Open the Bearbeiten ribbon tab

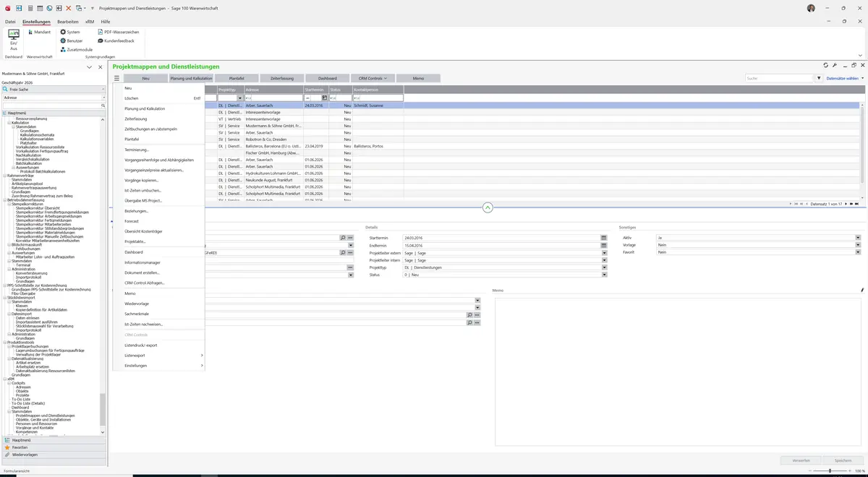pos(68,22)
